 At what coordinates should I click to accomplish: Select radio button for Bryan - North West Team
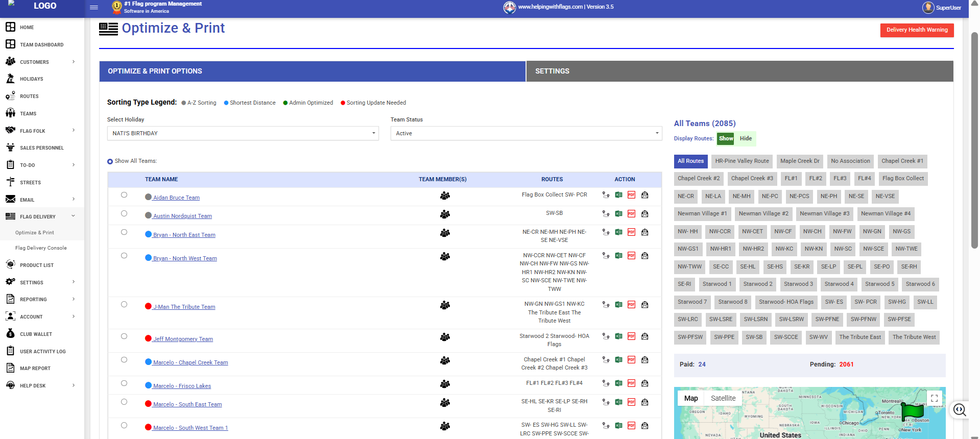124,256
